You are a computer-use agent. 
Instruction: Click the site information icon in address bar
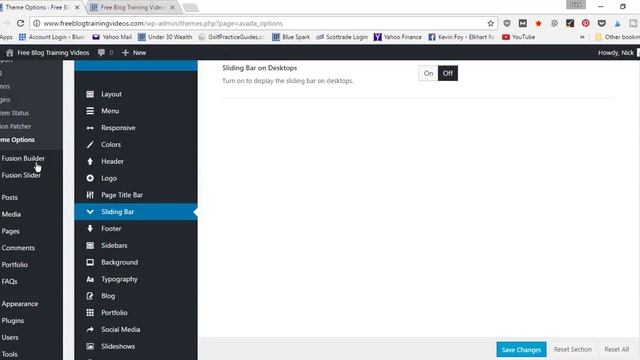36,23
